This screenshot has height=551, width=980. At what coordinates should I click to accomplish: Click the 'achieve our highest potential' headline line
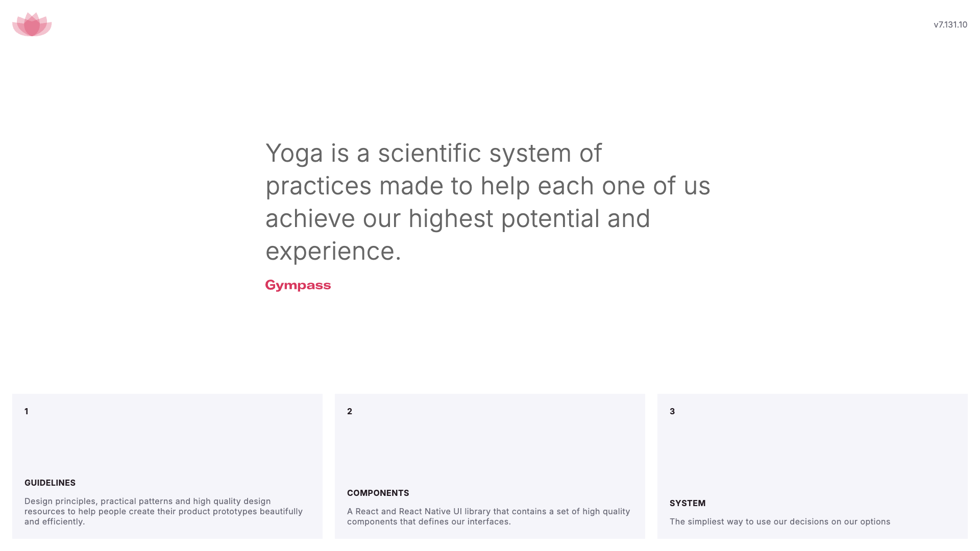457,218
